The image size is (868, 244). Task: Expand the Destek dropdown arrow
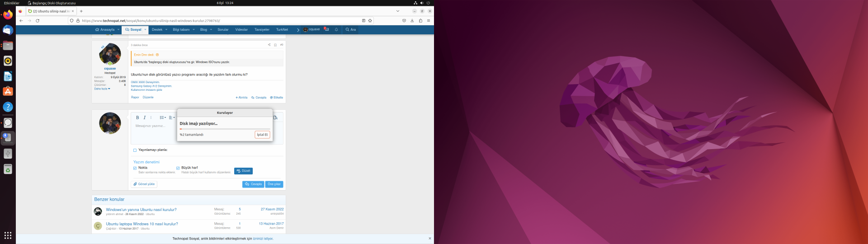tap(166, 29)
